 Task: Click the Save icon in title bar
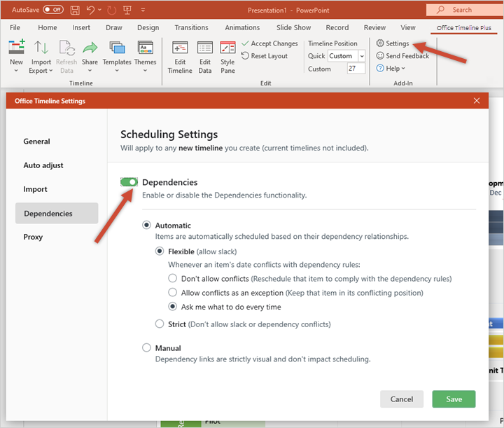(x=75, y=10)
